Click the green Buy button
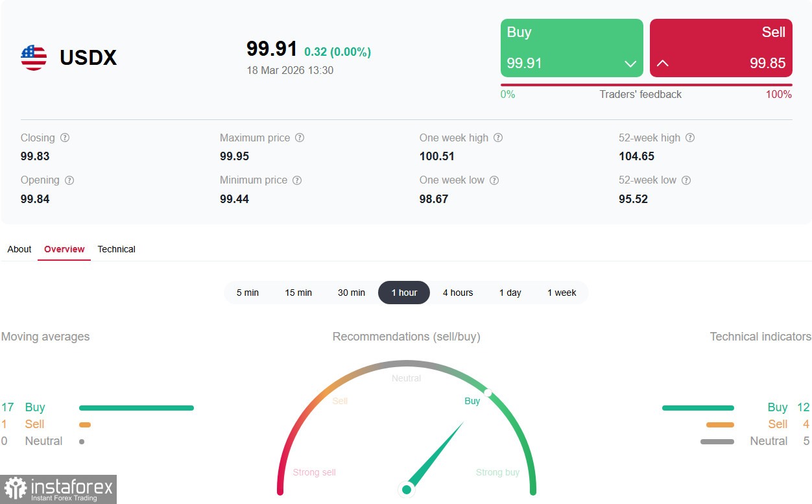Image resolution: width=812 pixels, height=504 pixels. click(572, 48)
